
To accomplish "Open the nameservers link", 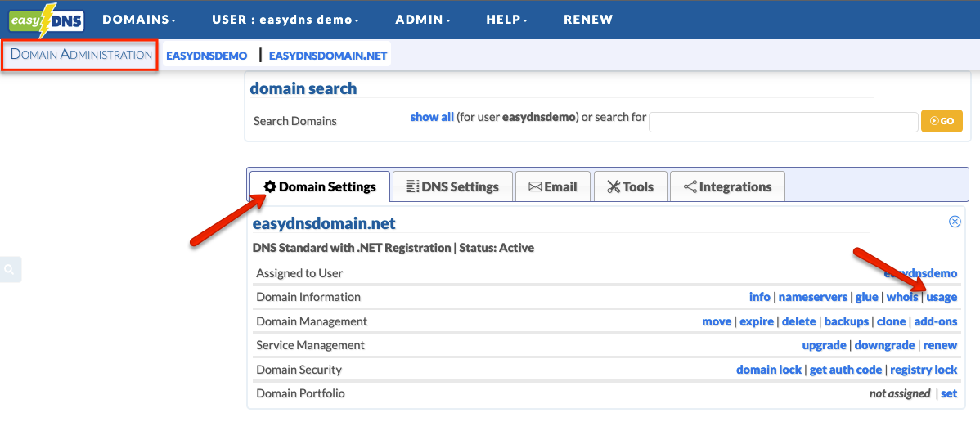I will 813,297.
